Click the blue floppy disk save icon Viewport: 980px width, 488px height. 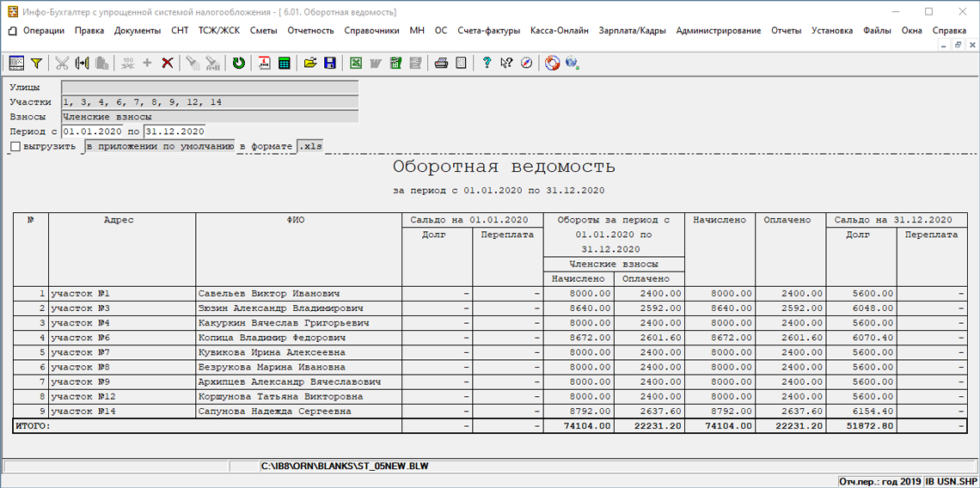point(330,63)
